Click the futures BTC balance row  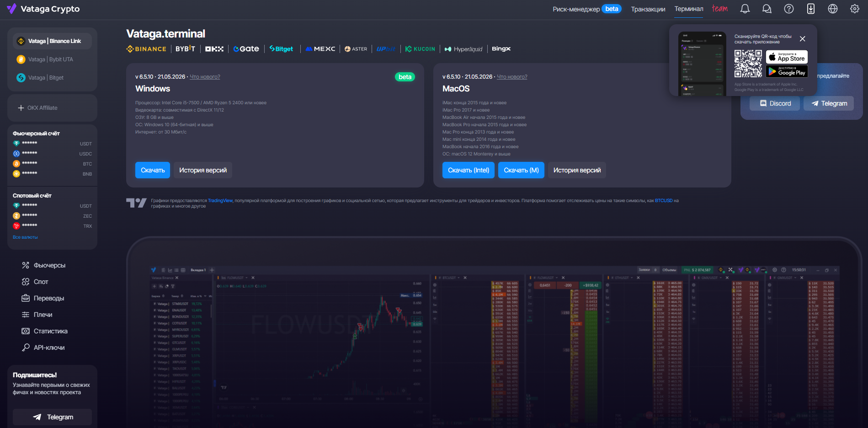(x=52, y=164)
